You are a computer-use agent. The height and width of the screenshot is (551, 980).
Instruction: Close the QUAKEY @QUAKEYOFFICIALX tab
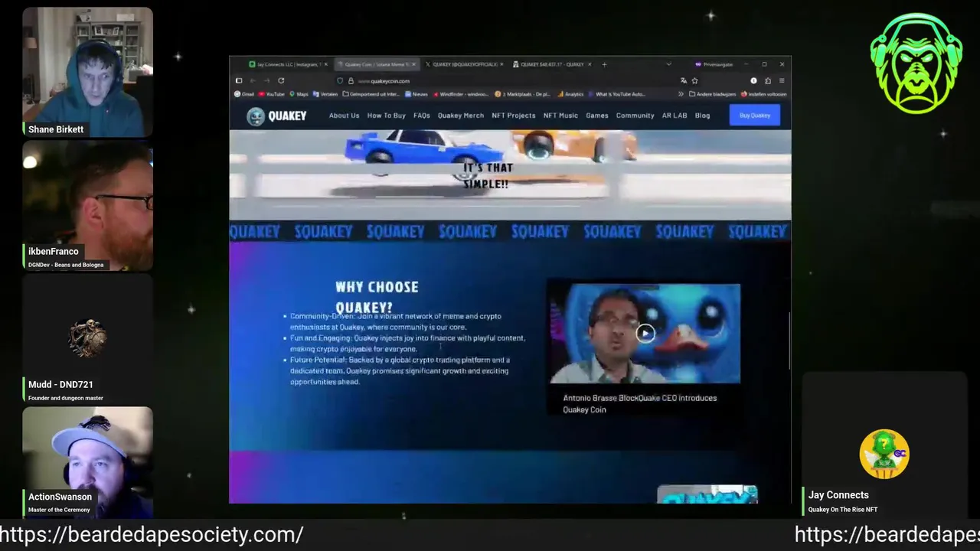(x=501, y=64)
